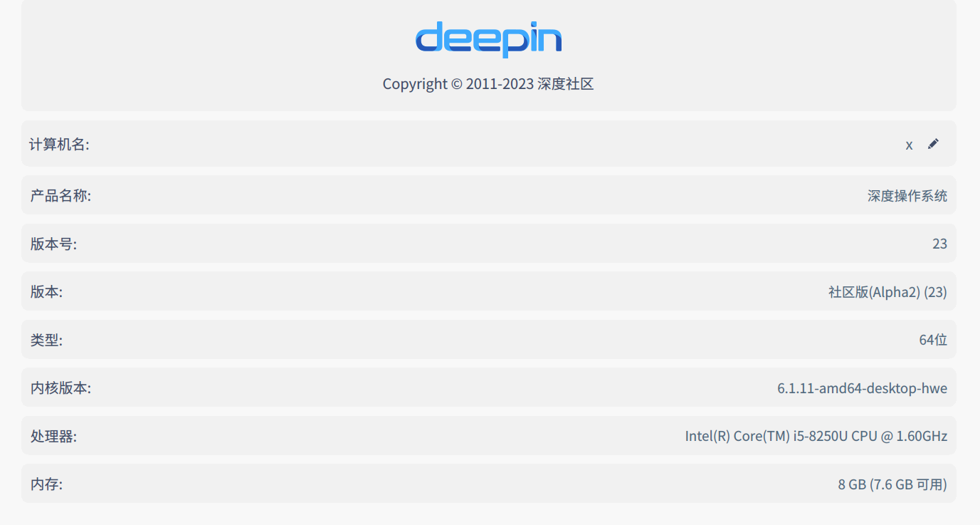Click the pencil icon to edit computer name
The image size is (980, 525).
click(x=933, y=144)
